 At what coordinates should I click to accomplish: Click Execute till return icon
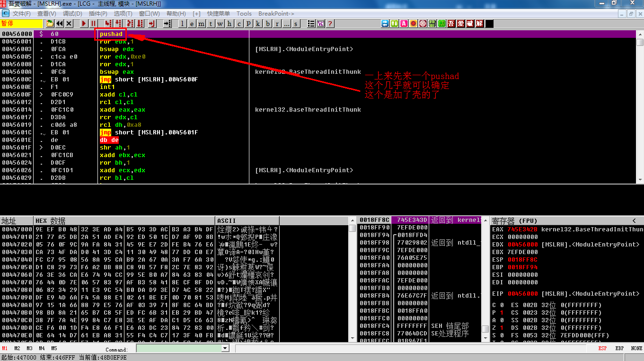click(x=152, y=23)
